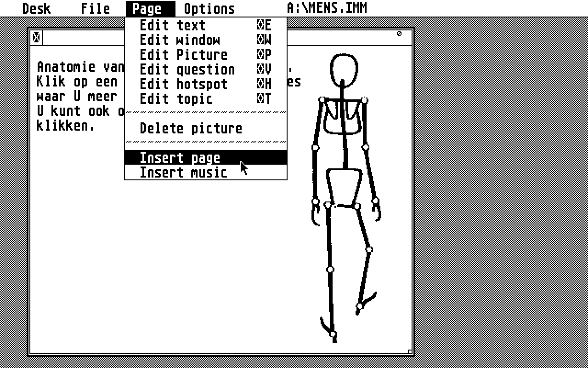
Task: Click the right elbow joint circle
Action: [x=365, y=146]
